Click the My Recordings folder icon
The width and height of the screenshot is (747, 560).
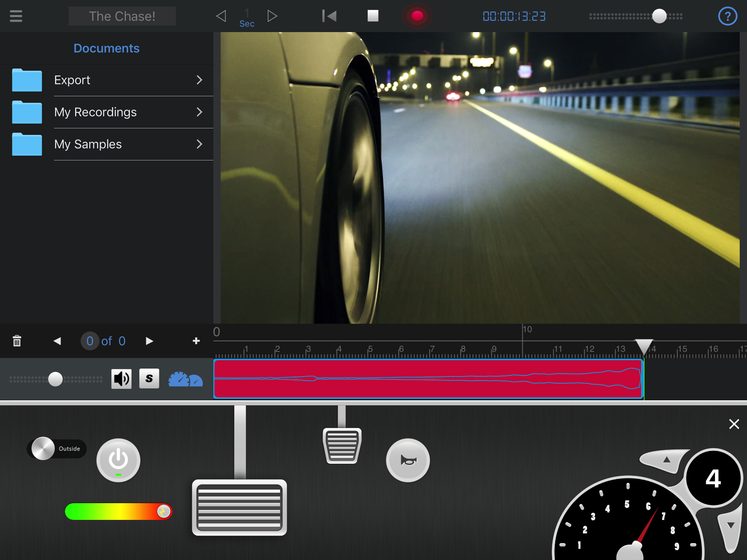tap(27, 112)
